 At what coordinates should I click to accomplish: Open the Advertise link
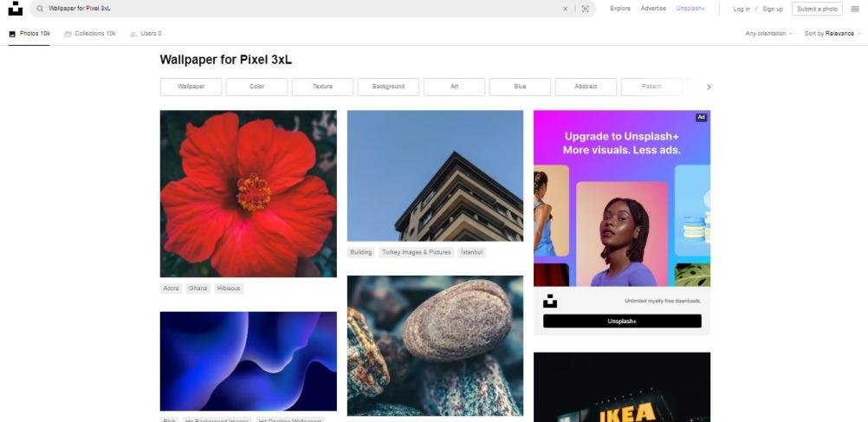[653, 9]
